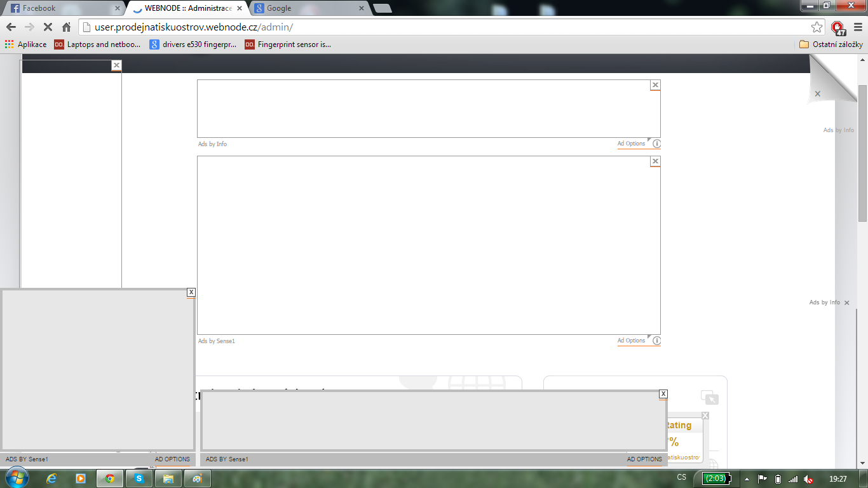The width and height of the screenshot is (868, 488).
Task: Launch Internet Explorer from the taskbar
Action: [x=51, y=478]
